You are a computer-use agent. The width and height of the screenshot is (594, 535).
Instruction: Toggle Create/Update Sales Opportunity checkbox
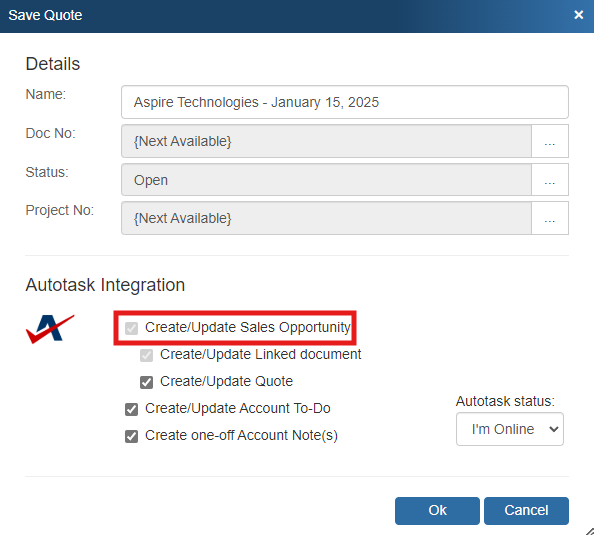131,328
